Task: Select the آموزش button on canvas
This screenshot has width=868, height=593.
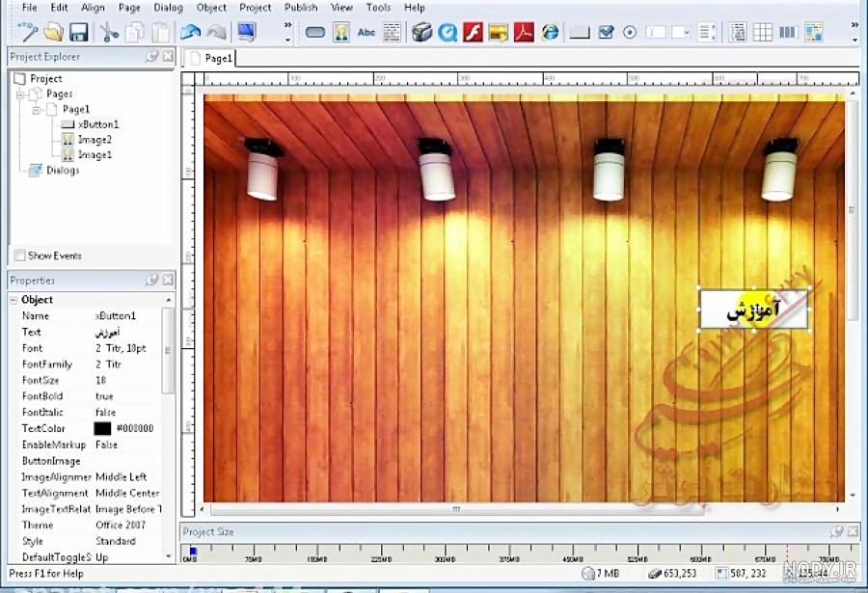Action: point(753,310)
